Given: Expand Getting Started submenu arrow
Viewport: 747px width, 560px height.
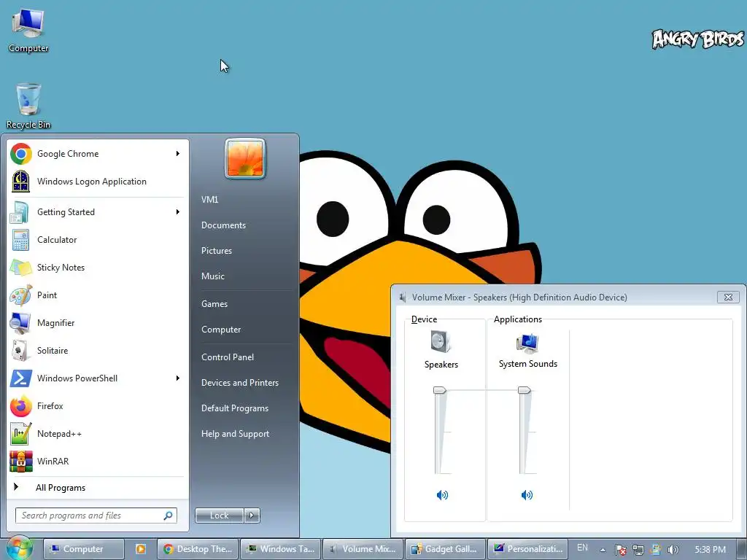Looking at the screenshot, I should point(178,212).
